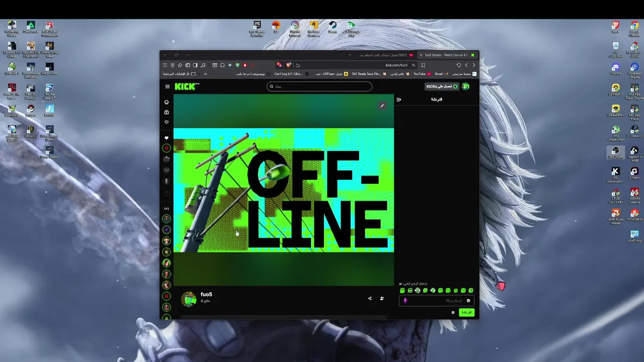Open the browse icon in Kick sidebar

[167, 112]
